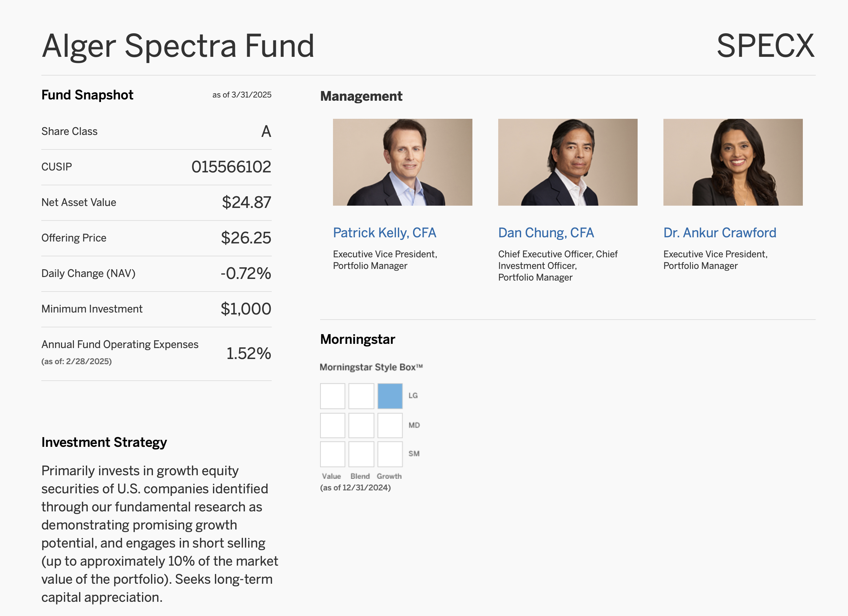Click the Mid Growth style box cell
The height and width of the screenshot is (616, 848).
tap(390, 425)
